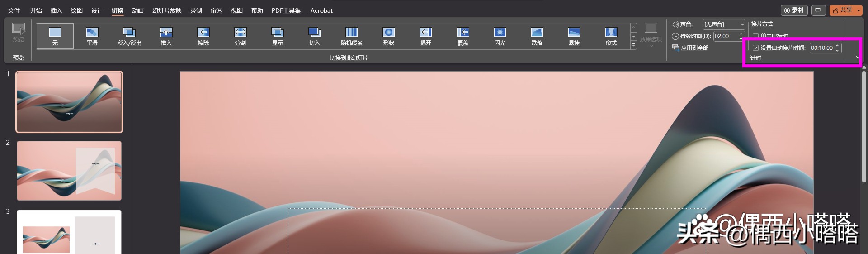
Task: Open the PDF工具集 tab
Action: tap(286, 10)
